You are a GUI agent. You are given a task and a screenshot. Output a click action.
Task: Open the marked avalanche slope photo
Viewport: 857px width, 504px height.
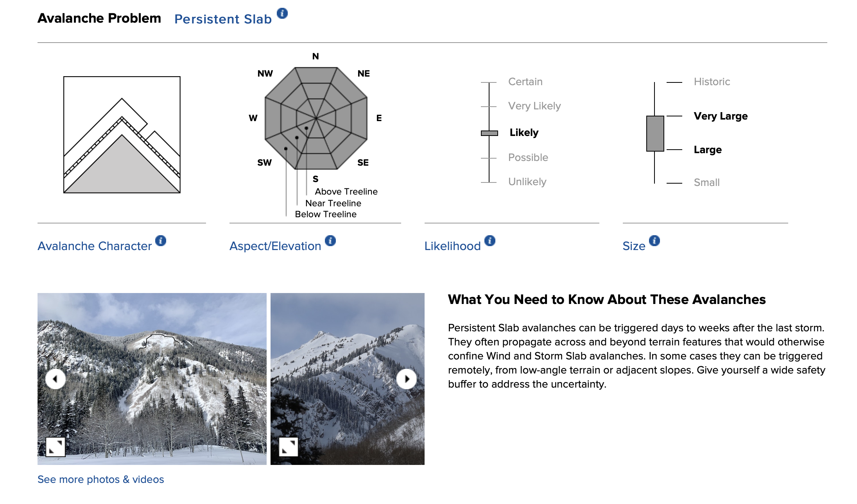152,379
